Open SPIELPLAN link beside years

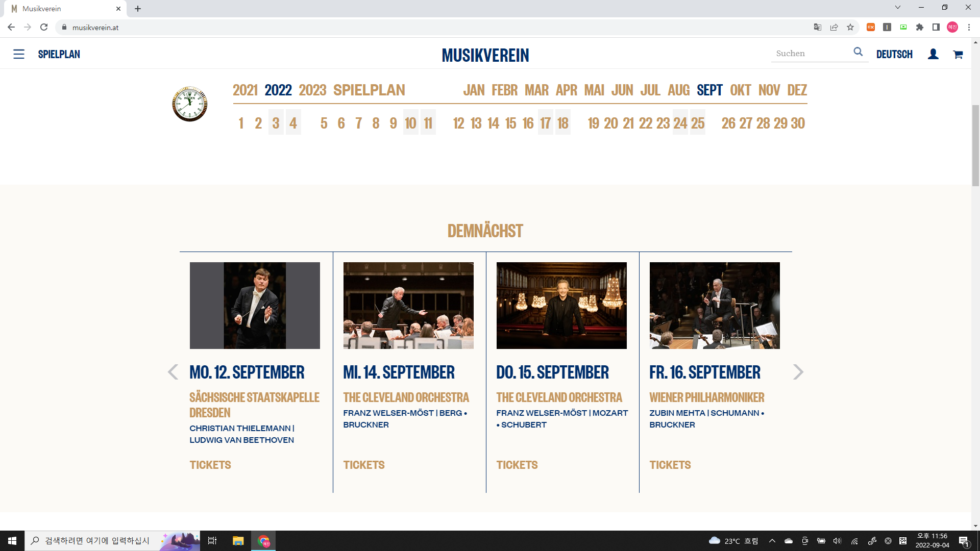pyautogui.click(x=369, y=90)
